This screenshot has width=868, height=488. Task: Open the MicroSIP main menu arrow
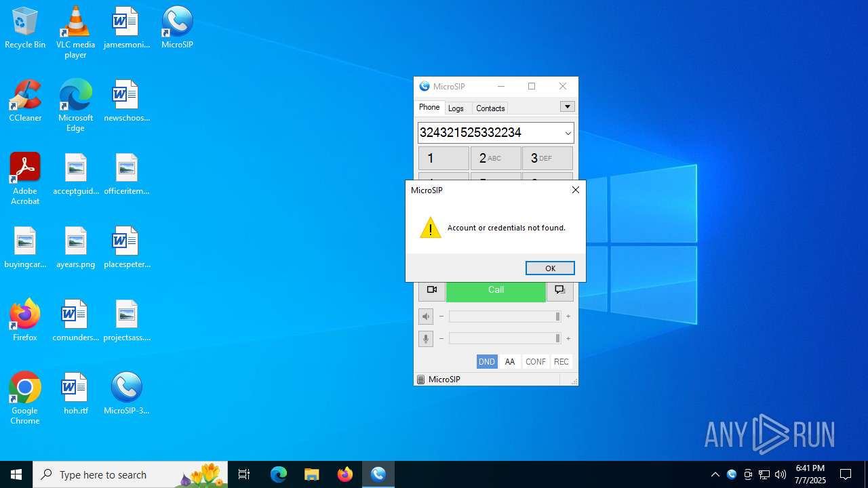568,106
